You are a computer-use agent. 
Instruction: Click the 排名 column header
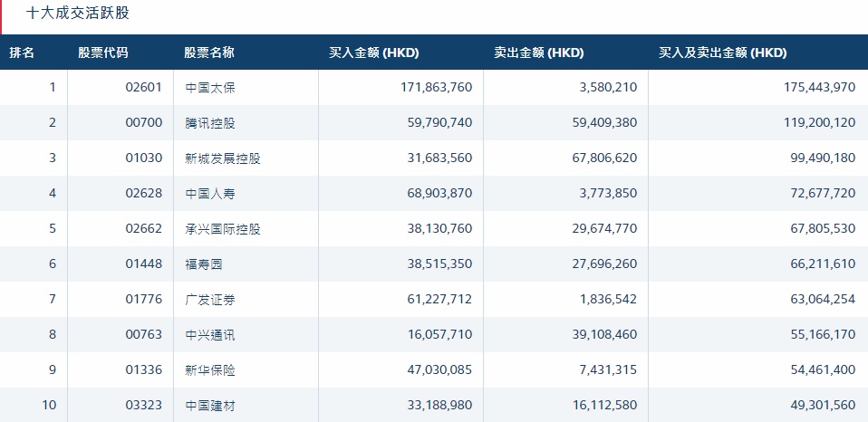22,53
